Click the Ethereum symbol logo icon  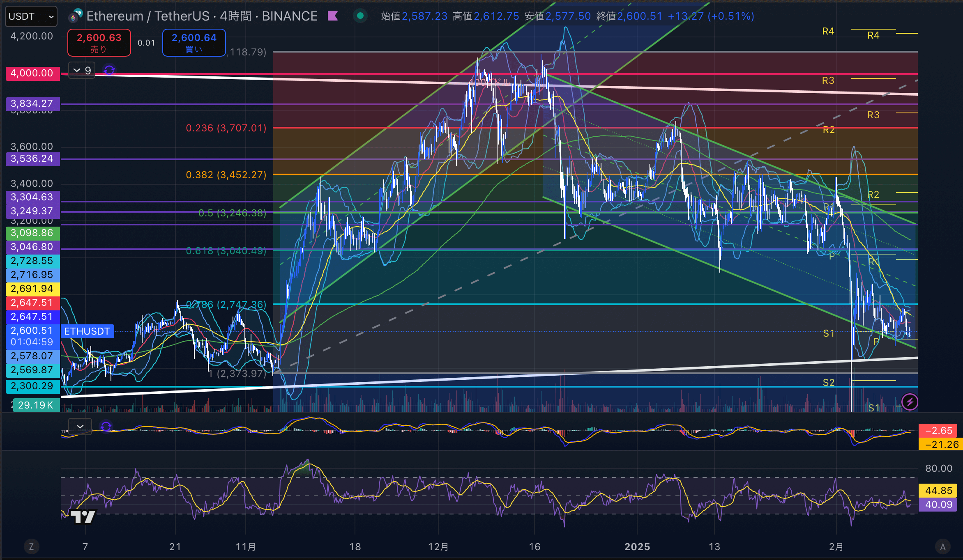(x=75, y=16)
